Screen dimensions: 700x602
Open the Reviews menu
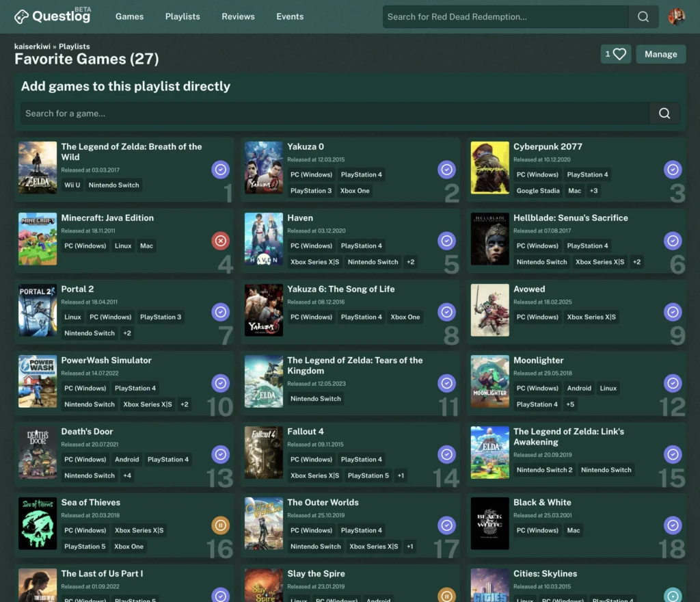pos(238,16)
